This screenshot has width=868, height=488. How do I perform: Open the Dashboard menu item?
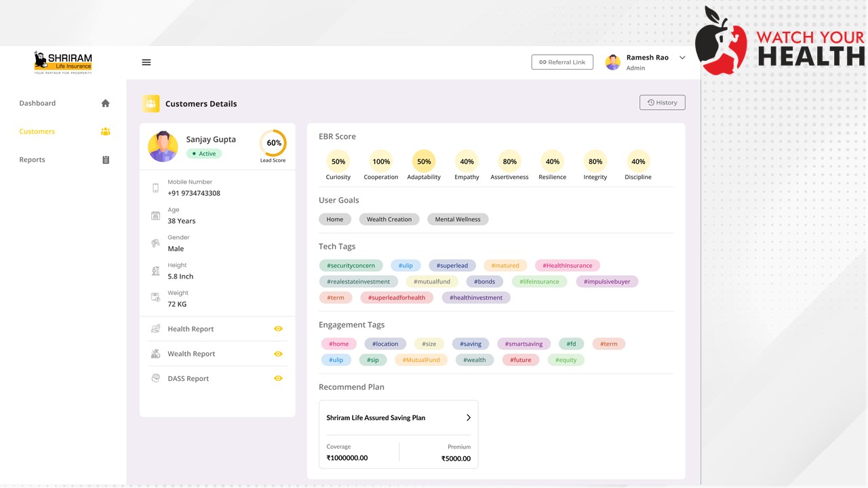click(x=37, y=103)
